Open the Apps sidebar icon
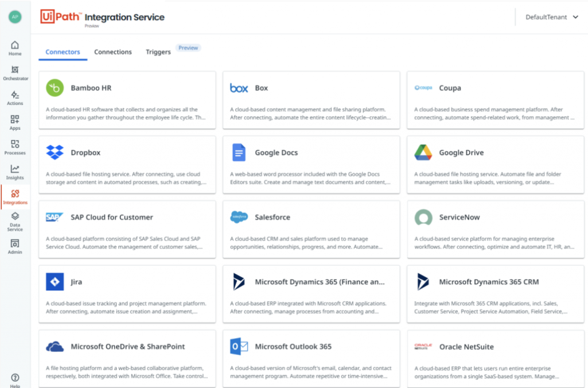 [15, 122]
